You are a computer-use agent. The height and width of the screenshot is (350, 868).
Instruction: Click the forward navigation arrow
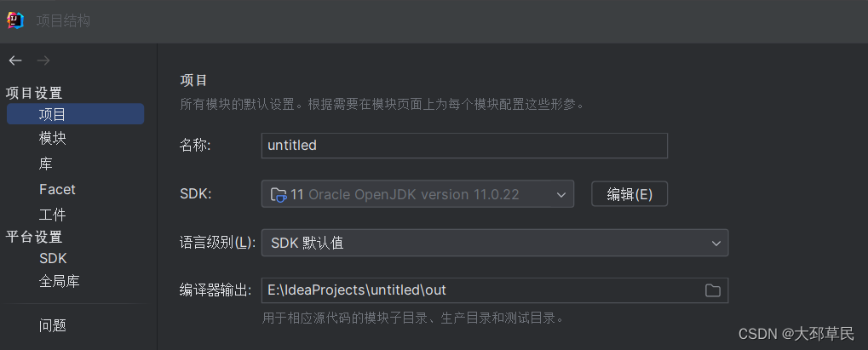[x=43, y=60]
